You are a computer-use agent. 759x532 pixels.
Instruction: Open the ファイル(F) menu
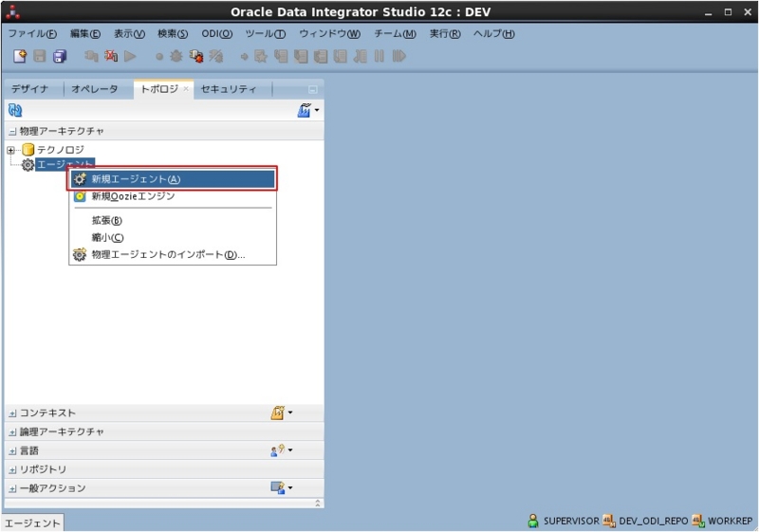click(x=32, y=34)
